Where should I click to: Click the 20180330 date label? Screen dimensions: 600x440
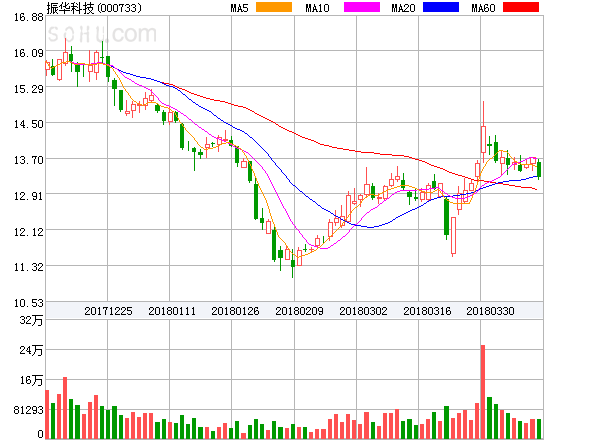pos(490,311)
